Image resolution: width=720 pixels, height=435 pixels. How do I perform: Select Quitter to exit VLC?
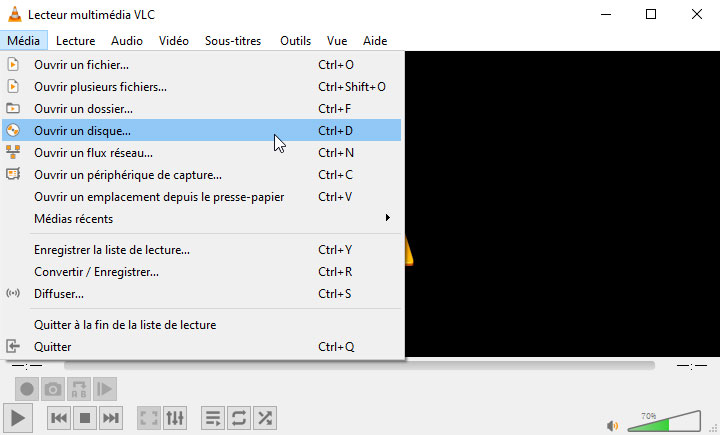[202, 346]
